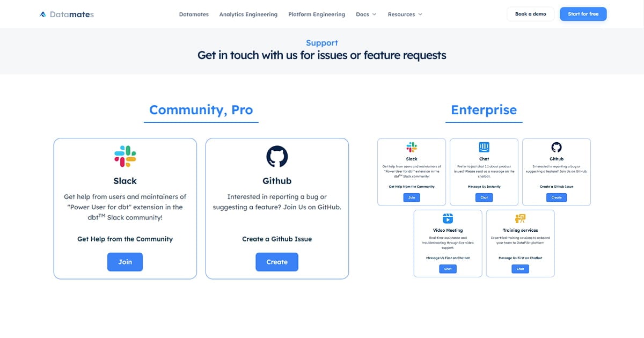Click 'Message Us First on Chatbot' under Training services
644x338 pixels.
(520, 258)
